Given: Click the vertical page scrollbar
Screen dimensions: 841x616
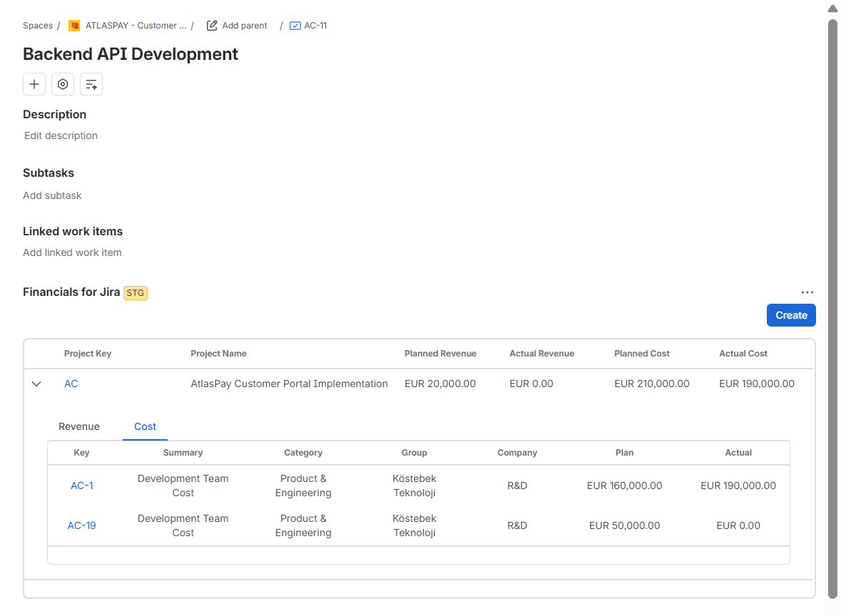Looking at the screenshot, I should point(832,308).
